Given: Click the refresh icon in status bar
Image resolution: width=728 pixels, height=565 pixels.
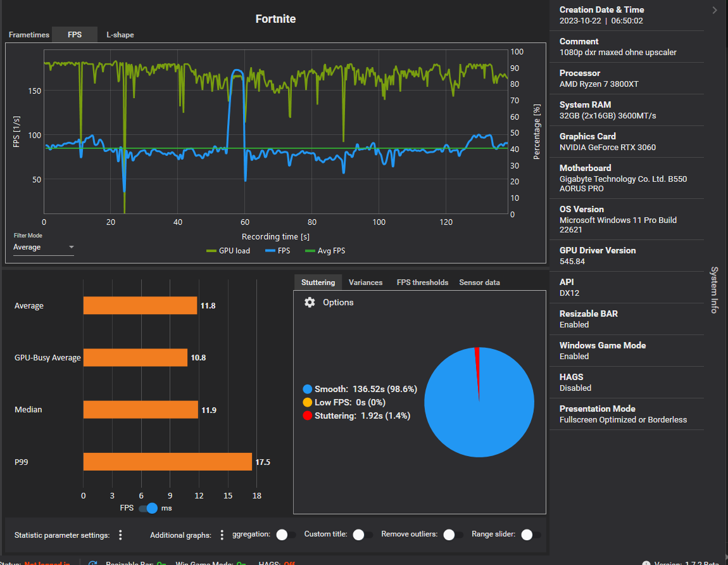Looking at the screenshot, I should (93, 562).
